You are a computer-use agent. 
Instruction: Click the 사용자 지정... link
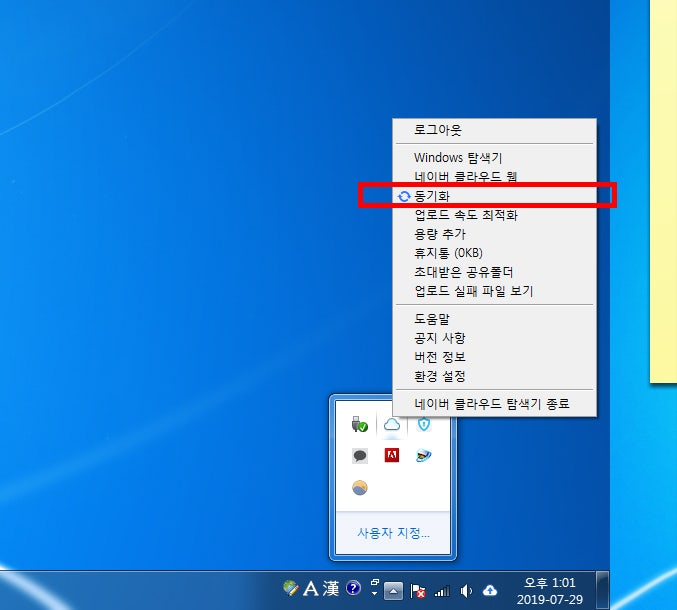click(x=393, y=533)
